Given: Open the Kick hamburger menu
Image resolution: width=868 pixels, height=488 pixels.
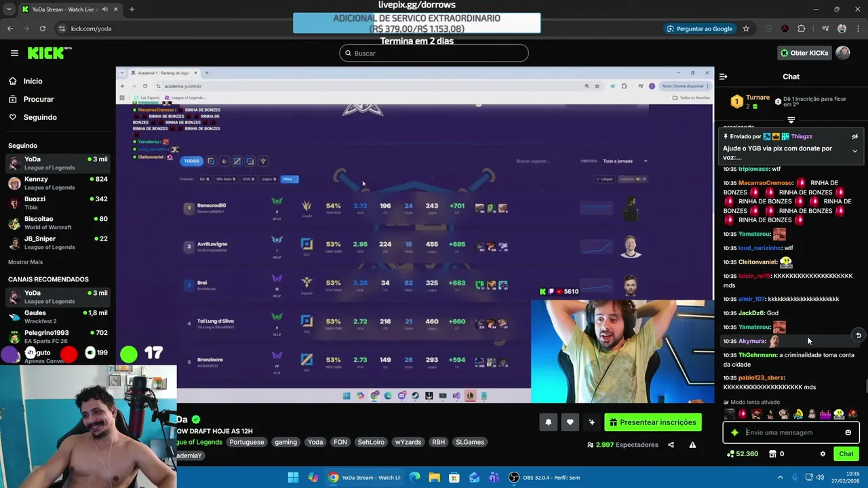Looking at the screenshot, I should coord(14,53).
